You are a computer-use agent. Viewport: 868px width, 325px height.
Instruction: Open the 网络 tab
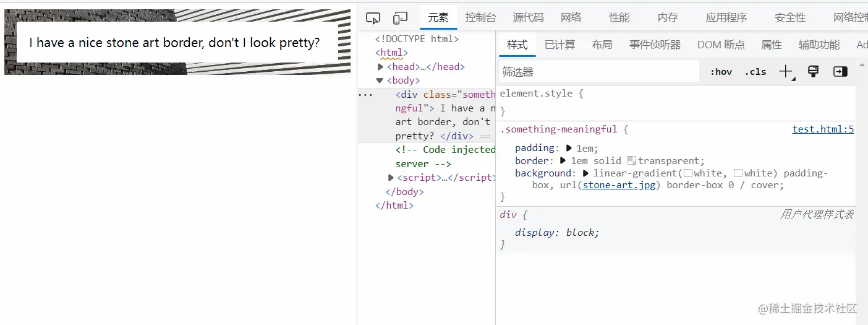point(571,17)
